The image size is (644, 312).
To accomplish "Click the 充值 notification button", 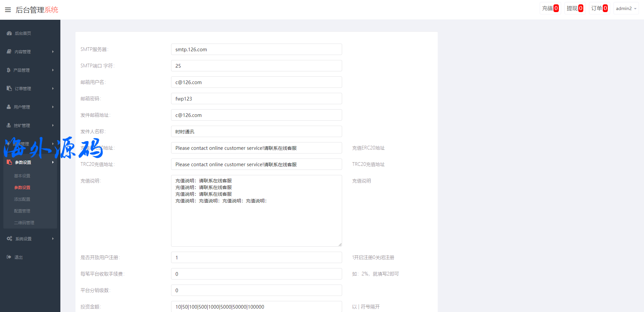I will pos(550,8).
